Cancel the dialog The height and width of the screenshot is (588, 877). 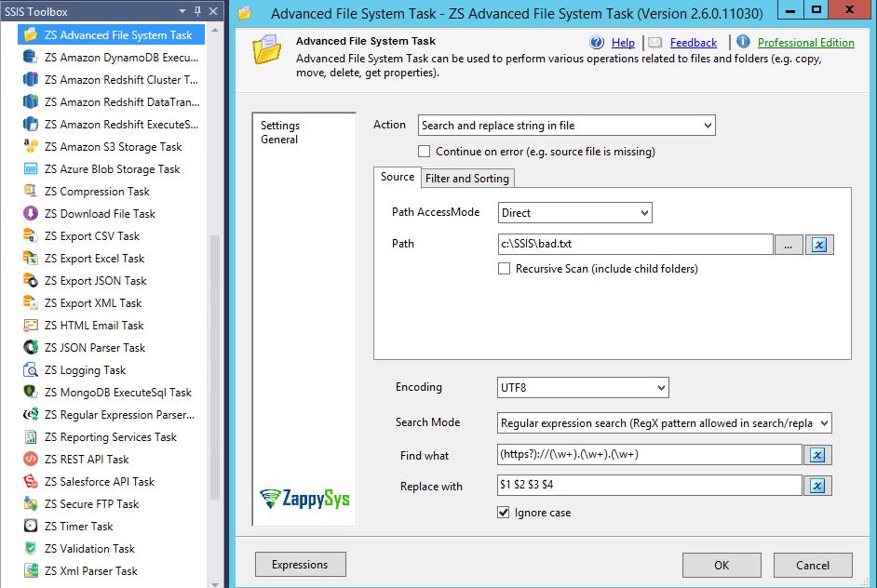[813, 565]
